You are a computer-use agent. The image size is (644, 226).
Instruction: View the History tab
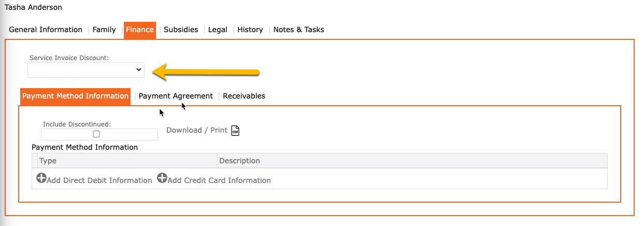tap(250, 30)
